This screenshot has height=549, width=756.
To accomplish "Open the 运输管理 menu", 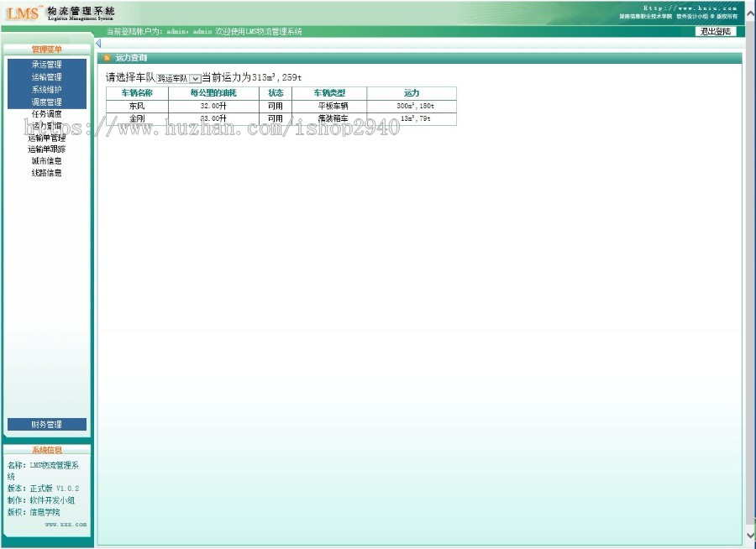I will pyautogui.click(x=47, y=77).
